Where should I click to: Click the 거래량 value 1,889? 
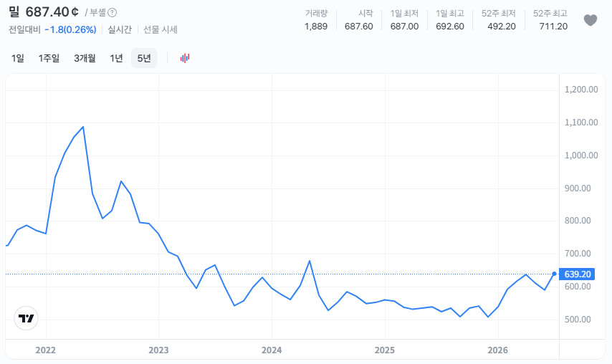coord(316,26)
